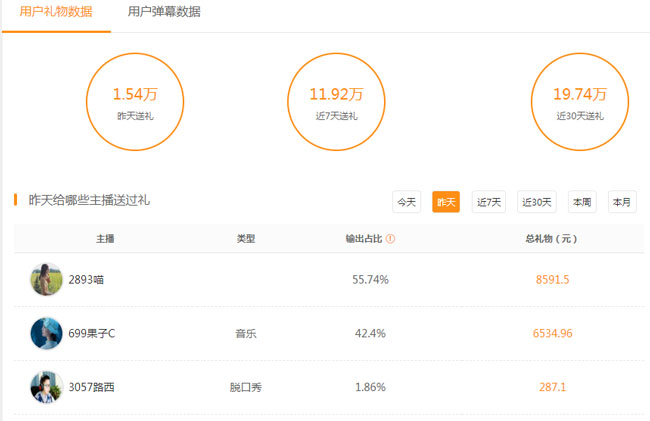
Task: Click the 2893喵 streamer avatar
Action: (x=46, y=280)
